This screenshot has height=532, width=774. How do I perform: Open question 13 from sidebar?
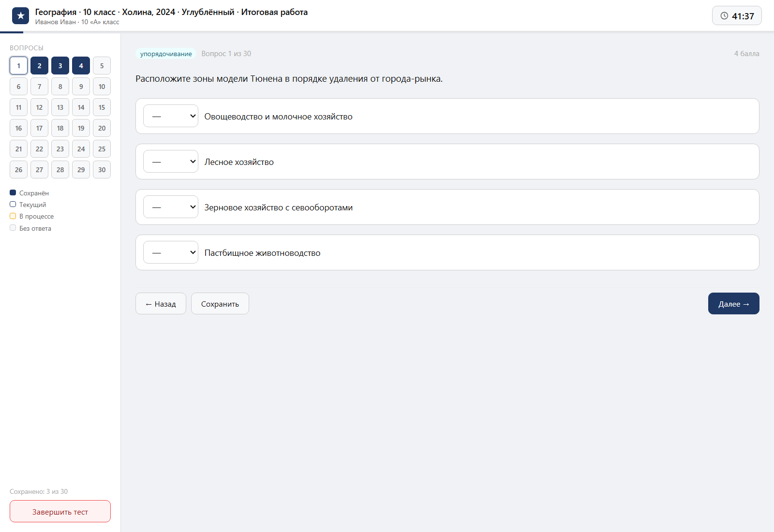[60, 107]
